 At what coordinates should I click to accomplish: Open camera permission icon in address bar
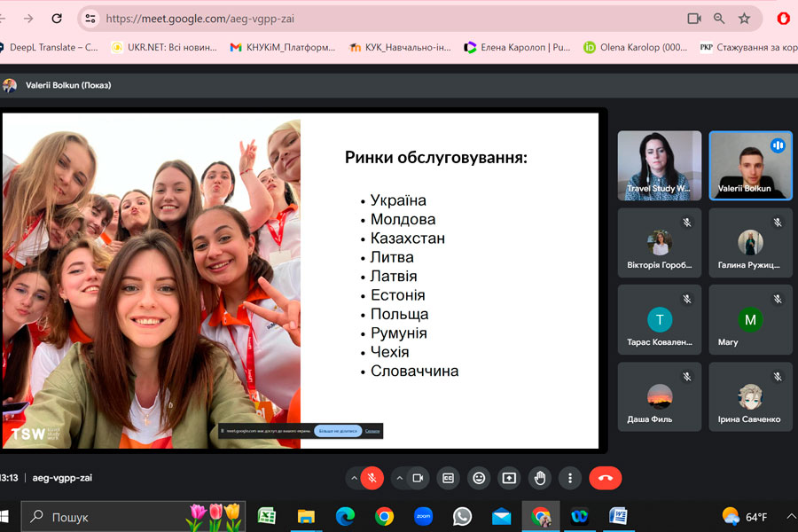(693, 18)
